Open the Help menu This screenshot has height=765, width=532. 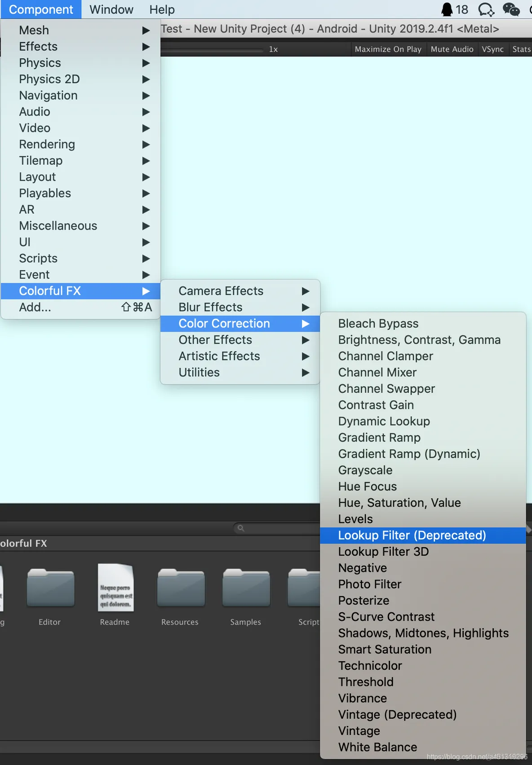point(162,9)
